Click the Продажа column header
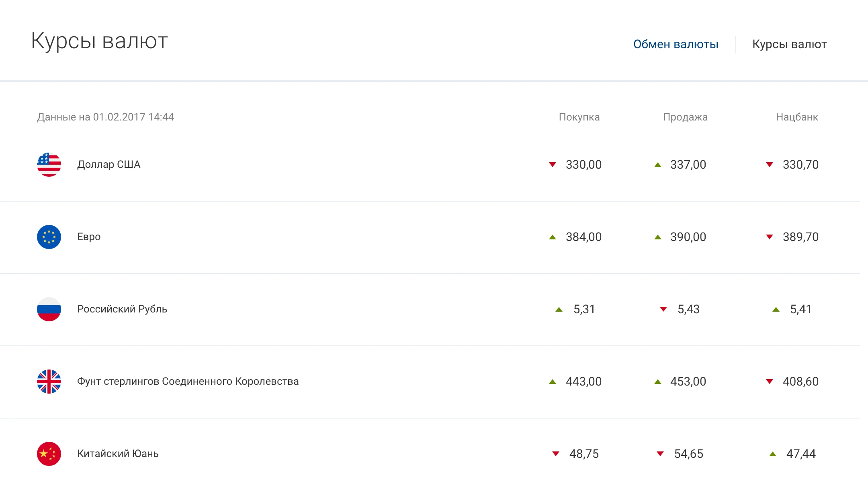The image size is (868, 490). tap(685, 117)
